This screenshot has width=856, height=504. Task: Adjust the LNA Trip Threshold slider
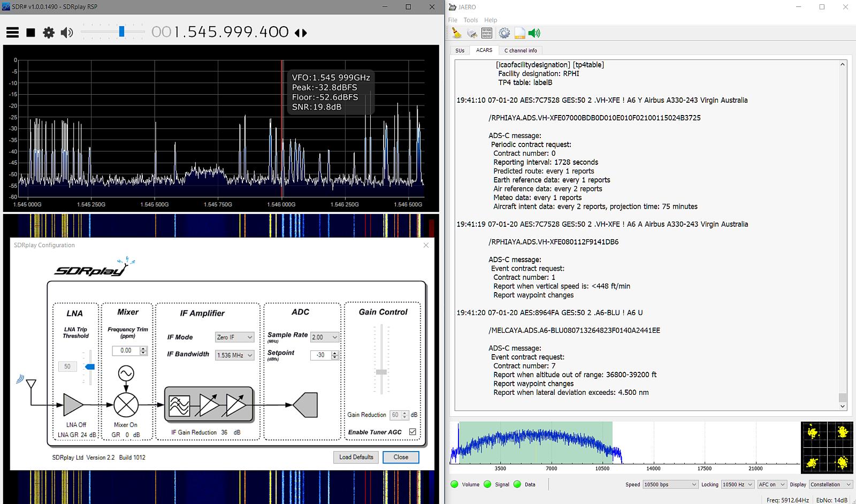click(89, 367)
